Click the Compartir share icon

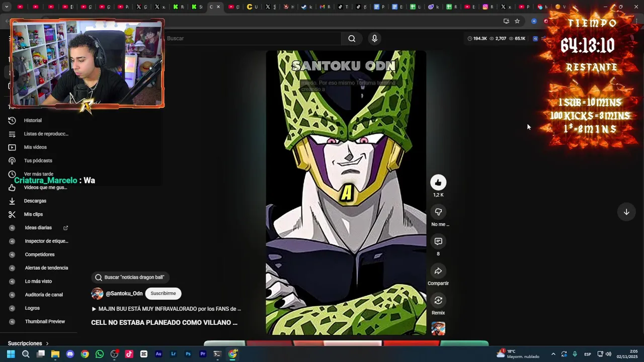[438, 271]
